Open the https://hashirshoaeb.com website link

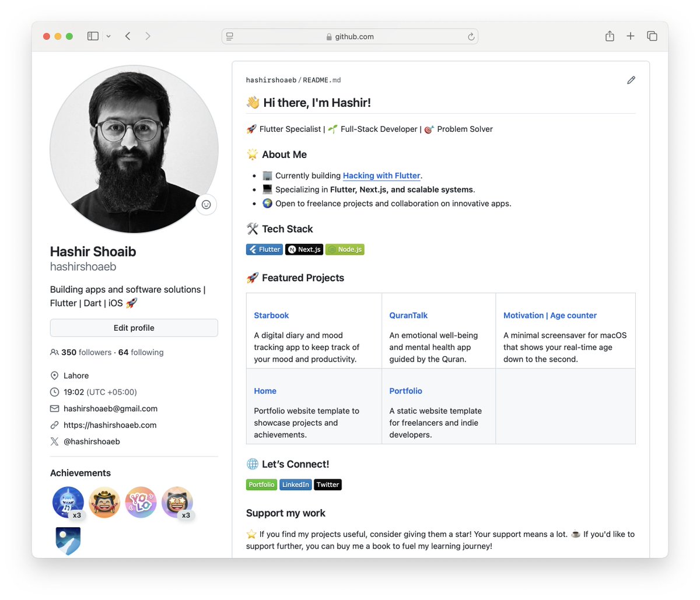[110, 425]
